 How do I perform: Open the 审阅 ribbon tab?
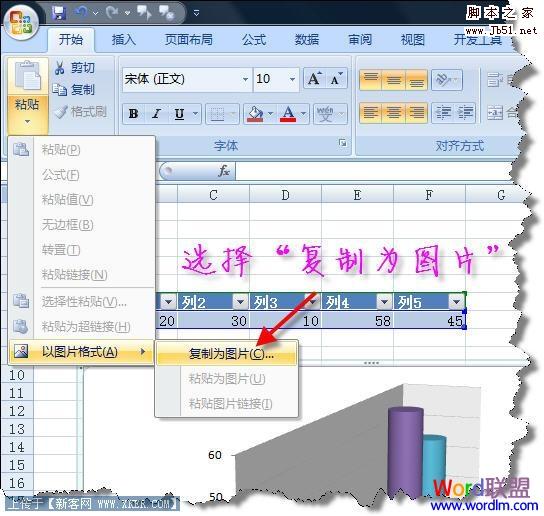tap(360, 40)
